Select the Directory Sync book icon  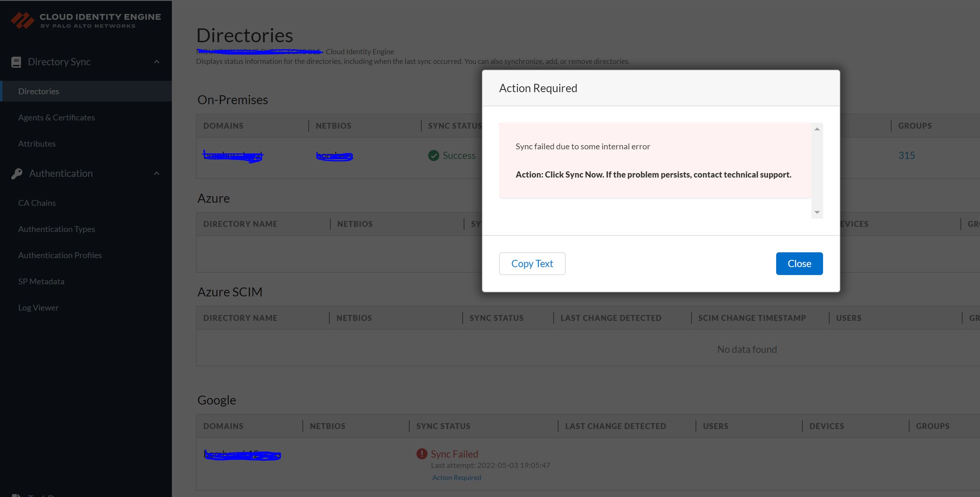[16, 62]
